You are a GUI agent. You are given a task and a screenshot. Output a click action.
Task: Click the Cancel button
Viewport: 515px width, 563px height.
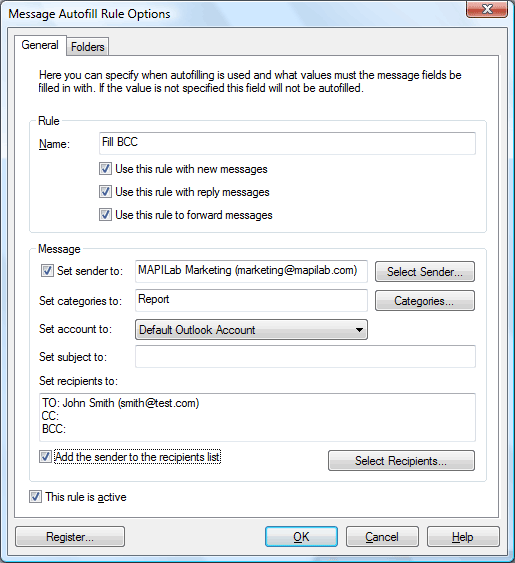tap(382, 537)
